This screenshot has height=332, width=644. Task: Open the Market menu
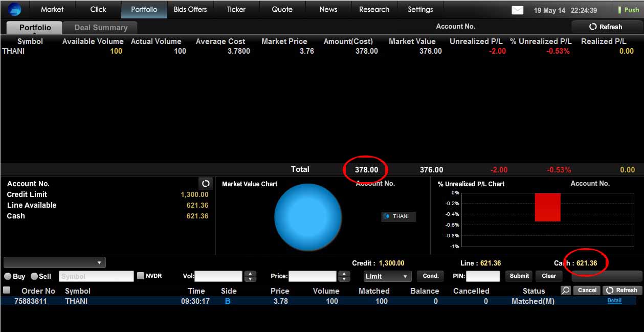pos(52,9)
